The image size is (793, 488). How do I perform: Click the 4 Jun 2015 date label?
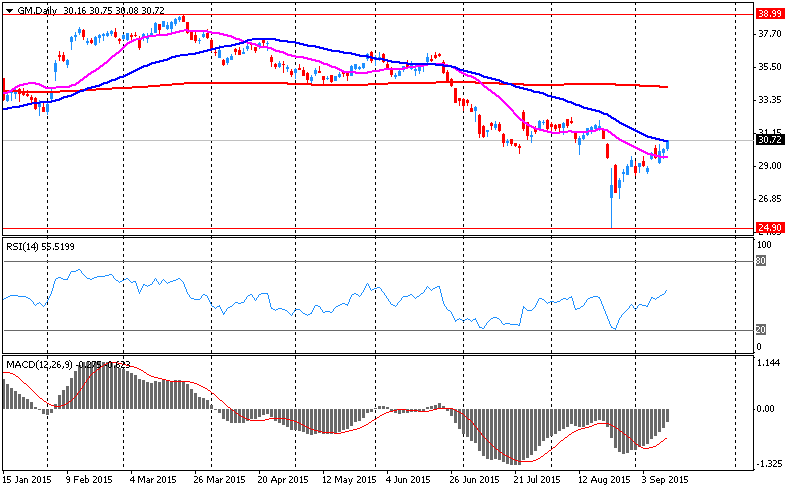tap(408, 479)
